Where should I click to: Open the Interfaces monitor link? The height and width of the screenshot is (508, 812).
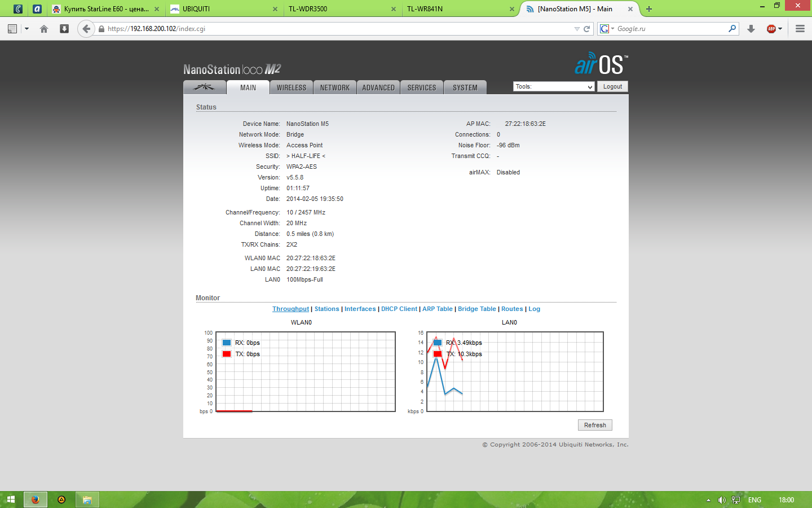pos(360,309)
